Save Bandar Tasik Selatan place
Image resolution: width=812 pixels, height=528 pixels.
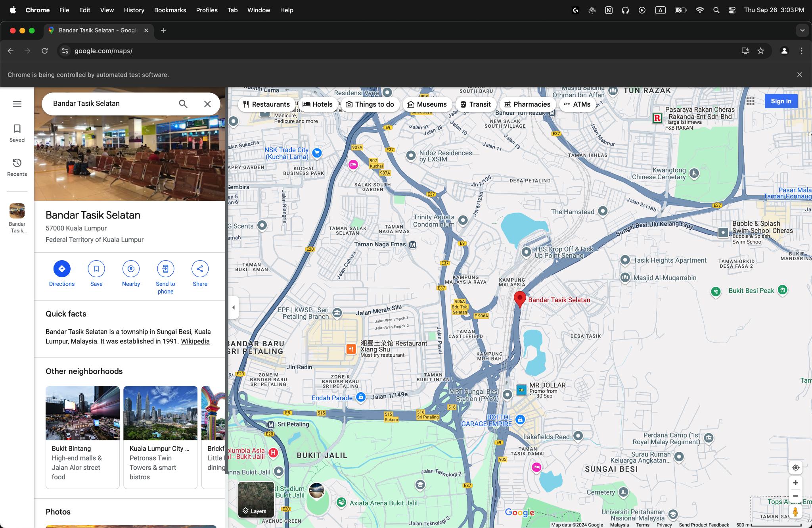96,273
